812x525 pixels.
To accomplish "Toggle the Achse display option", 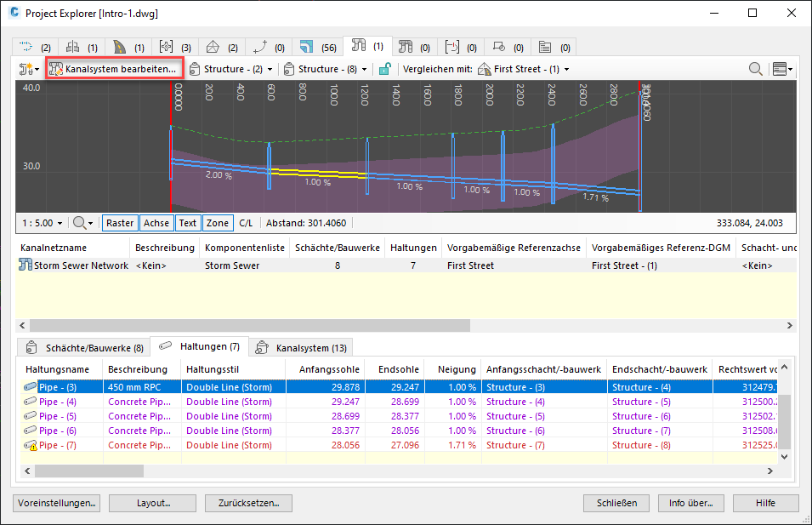I will pos(156,222).
